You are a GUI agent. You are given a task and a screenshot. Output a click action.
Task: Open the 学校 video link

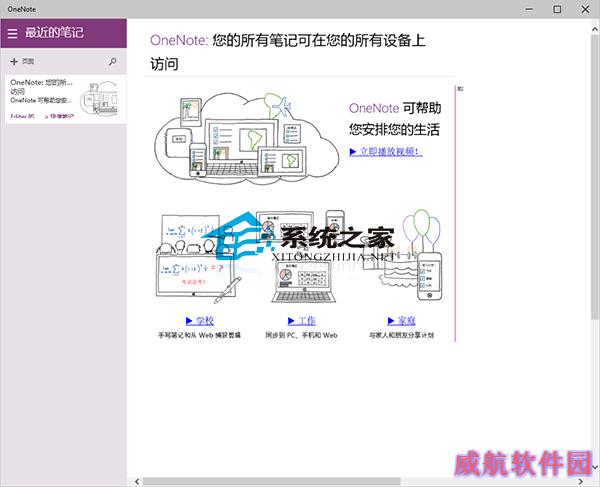click(200, 321)
